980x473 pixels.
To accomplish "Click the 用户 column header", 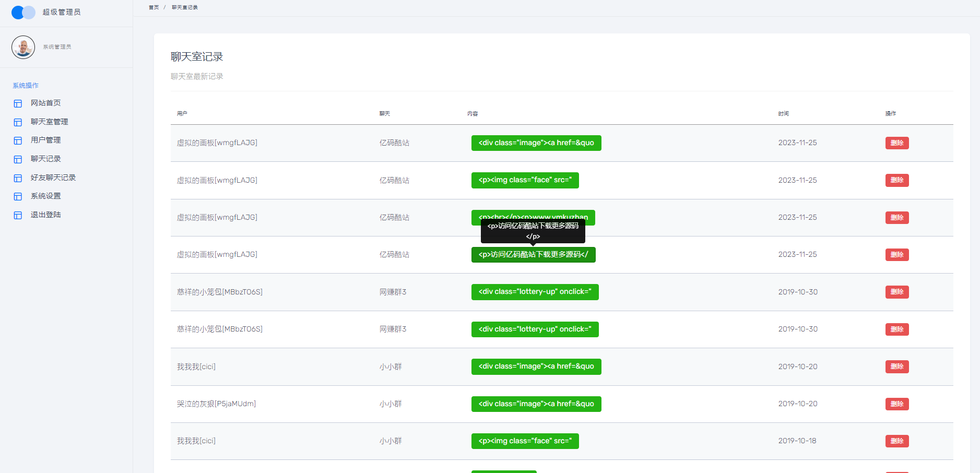I will pos(182,113).
